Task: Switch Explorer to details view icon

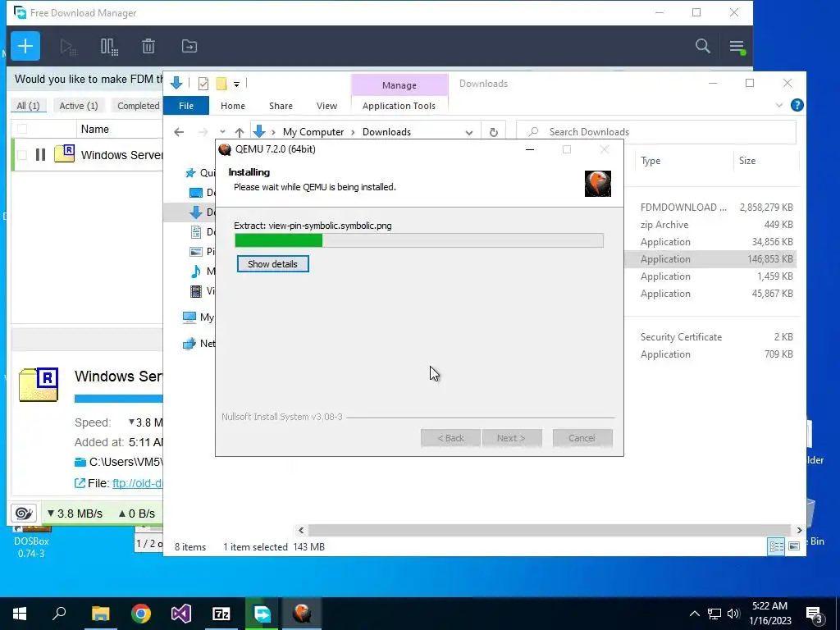Action: 776,546
